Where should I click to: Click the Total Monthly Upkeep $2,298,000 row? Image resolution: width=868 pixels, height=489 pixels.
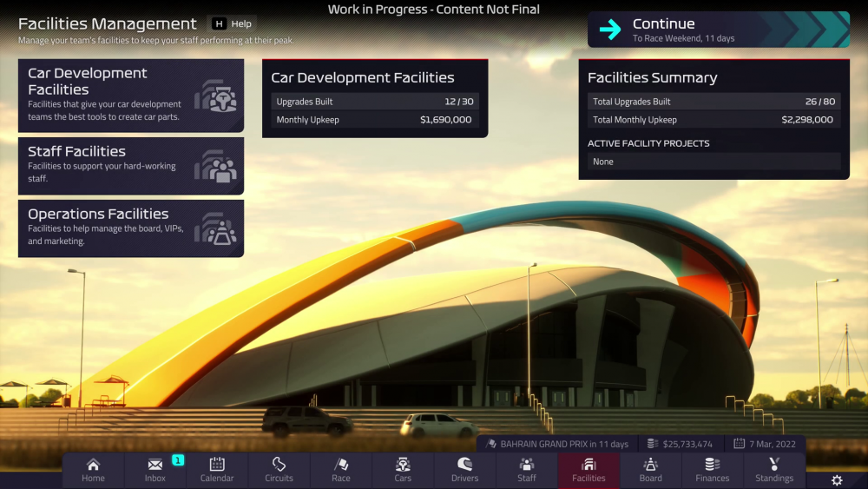714,120
